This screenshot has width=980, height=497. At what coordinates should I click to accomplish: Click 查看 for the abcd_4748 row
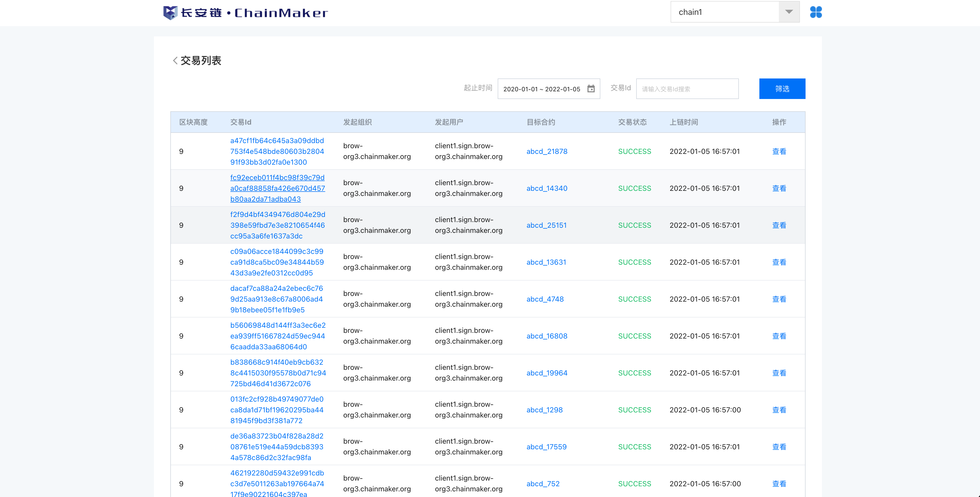tap(779, 299)
